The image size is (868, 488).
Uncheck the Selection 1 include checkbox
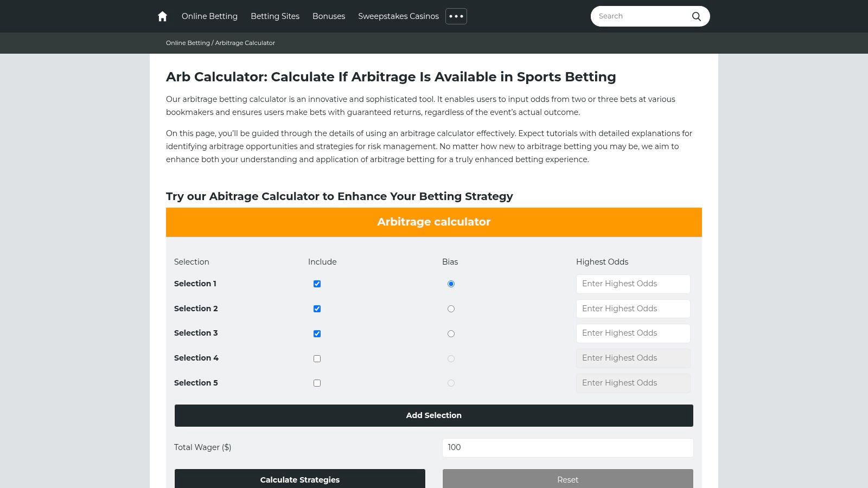pos(317,284)
